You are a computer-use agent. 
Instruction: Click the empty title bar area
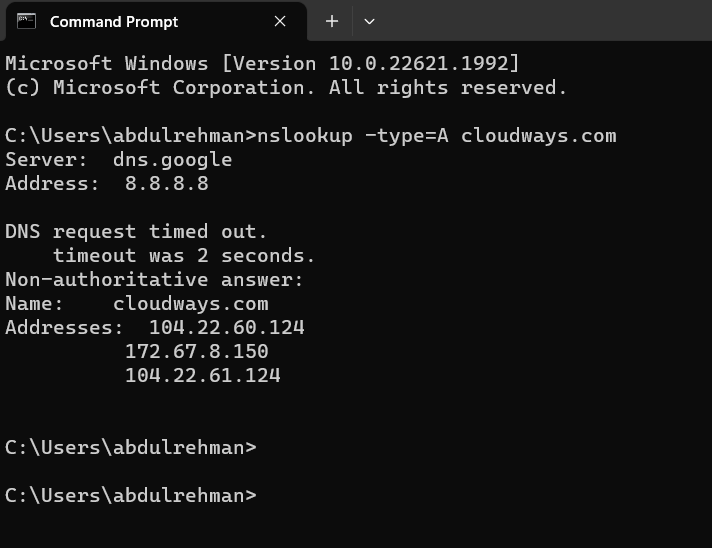[540, 21]
